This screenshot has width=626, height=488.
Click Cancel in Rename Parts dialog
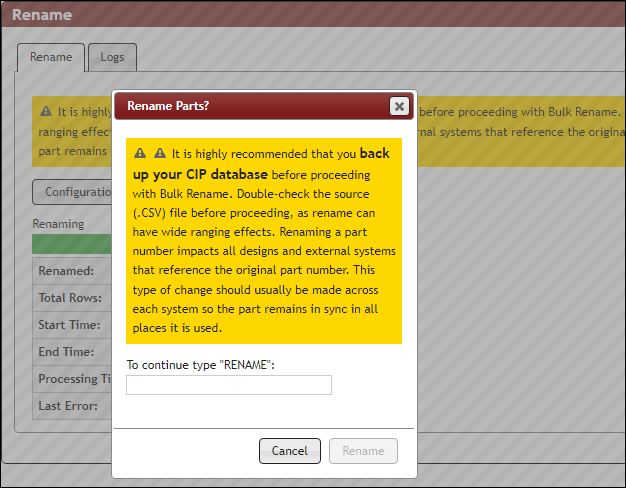[289, 451]
